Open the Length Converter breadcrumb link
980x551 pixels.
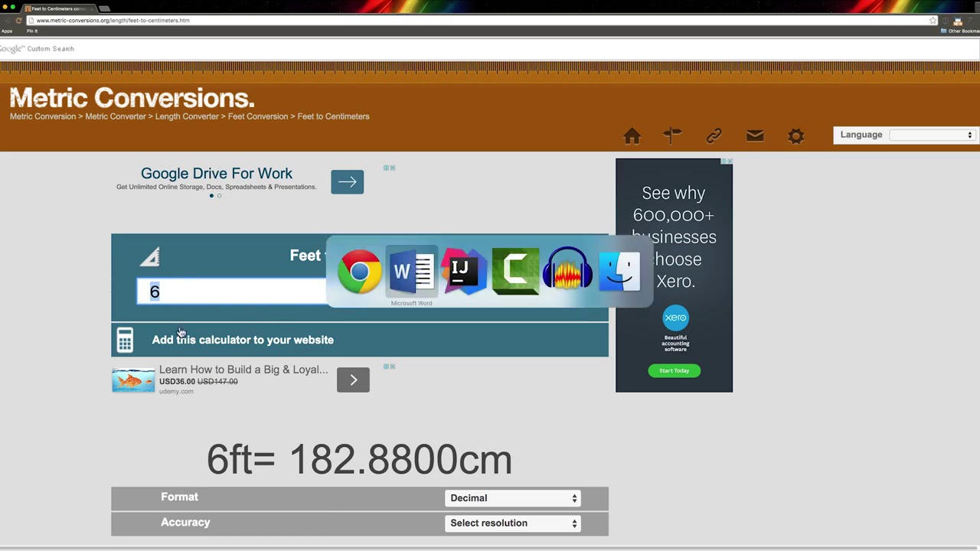(x=187, y=116)
